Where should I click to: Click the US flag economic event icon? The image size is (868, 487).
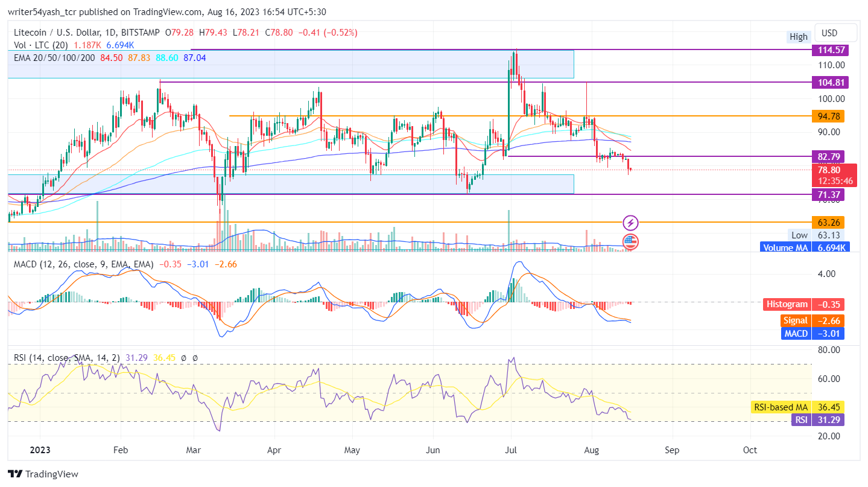pyautogui.click(x=630, y=243)
